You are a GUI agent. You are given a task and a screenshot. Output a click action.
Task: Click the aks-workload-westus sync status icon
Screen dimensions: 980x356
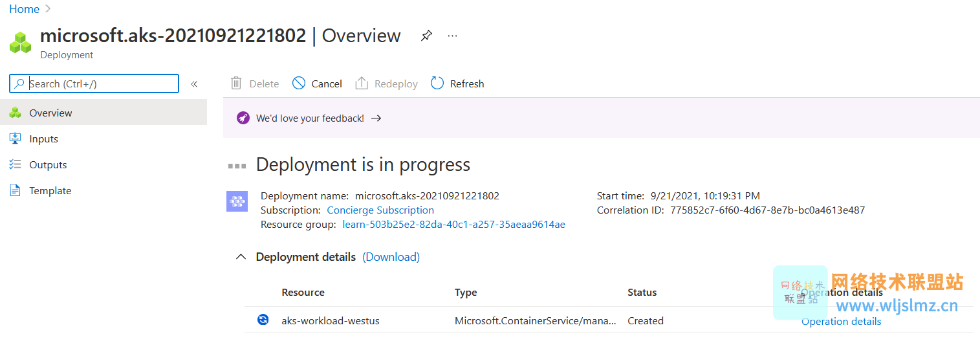263,320
